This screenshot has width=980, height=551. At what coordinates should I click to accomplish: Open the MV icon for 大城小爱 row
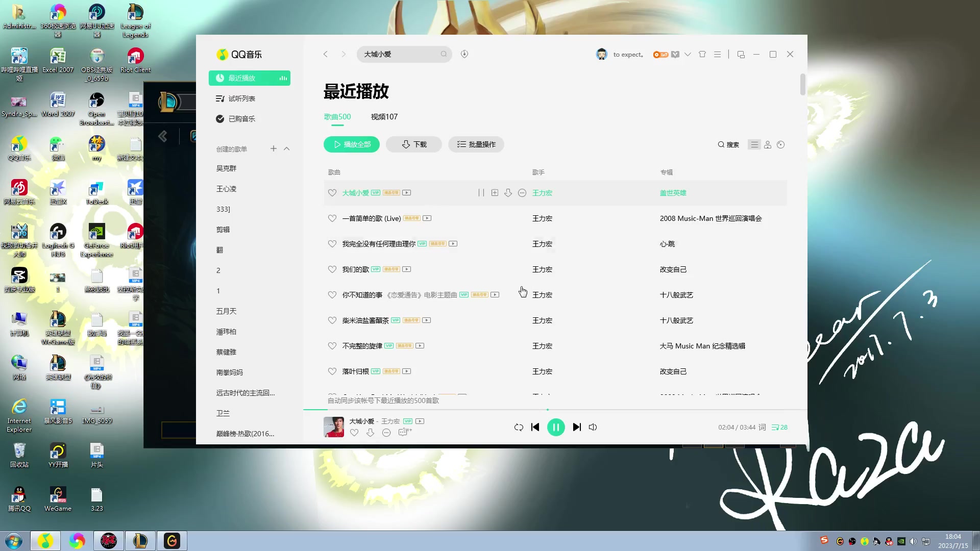pyautogui.click(x=407, y=193)
